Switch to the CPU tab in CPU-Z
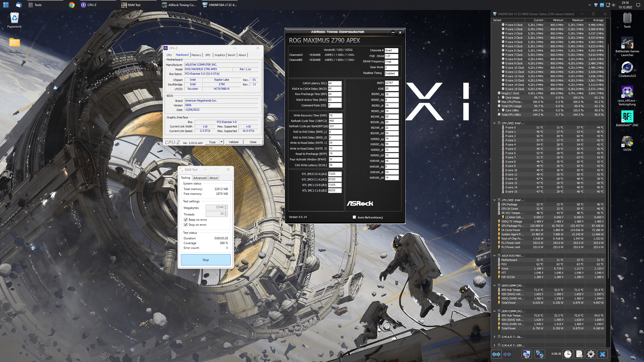 point(169,55)
